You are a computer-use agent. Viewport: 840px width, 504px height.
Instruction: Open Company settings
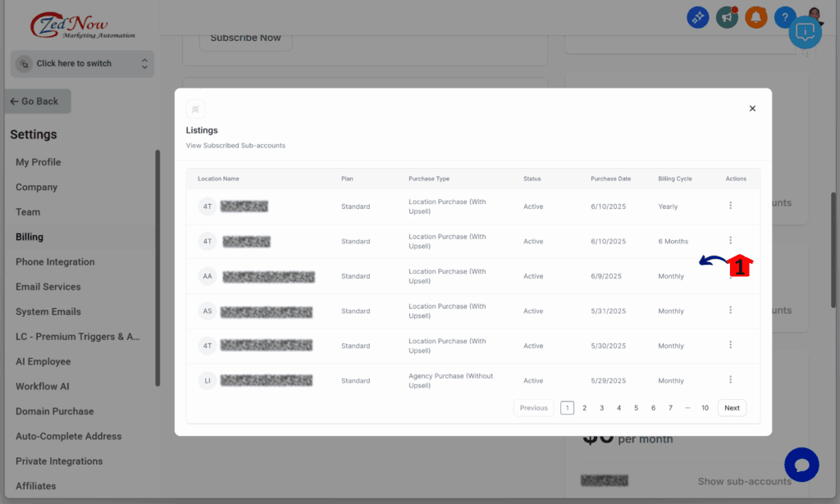pyautogui.click(x=36, y=188)
